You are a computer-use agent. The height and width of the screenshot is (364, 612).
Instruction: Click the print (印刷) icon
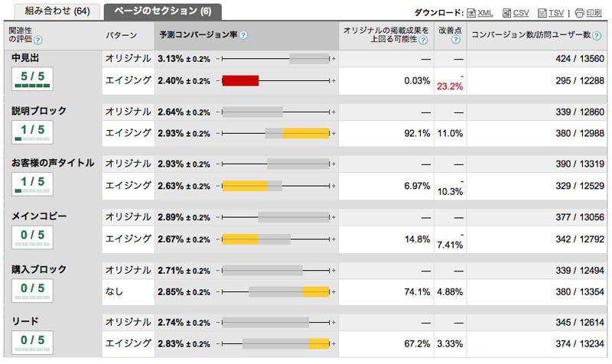tap(579, 13)
